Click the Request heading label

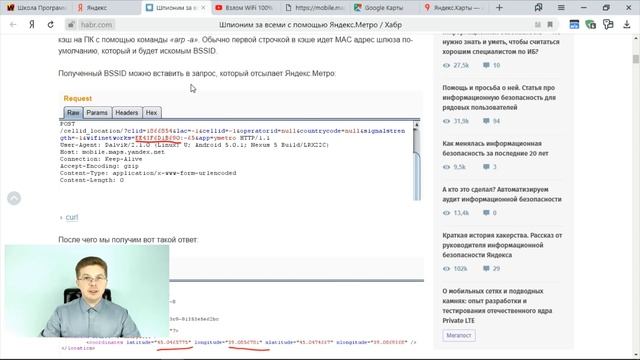[78, 98]
